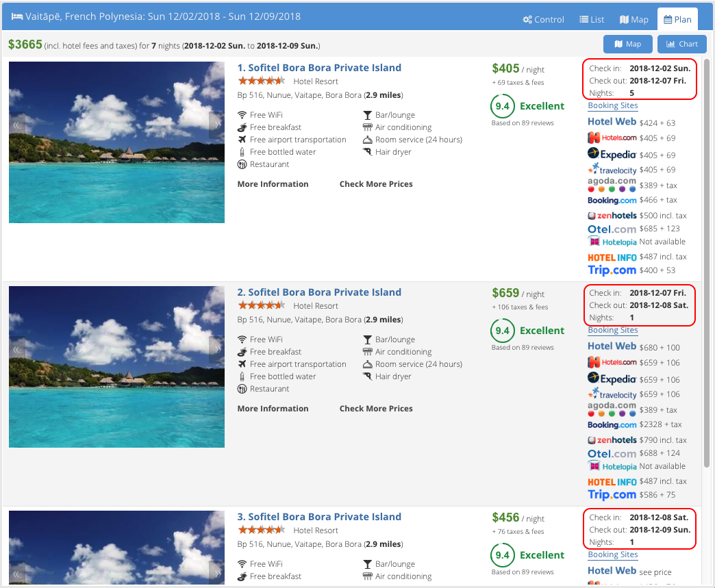Click the Hotel Web logo priced $424 + 63

point(612,122)
